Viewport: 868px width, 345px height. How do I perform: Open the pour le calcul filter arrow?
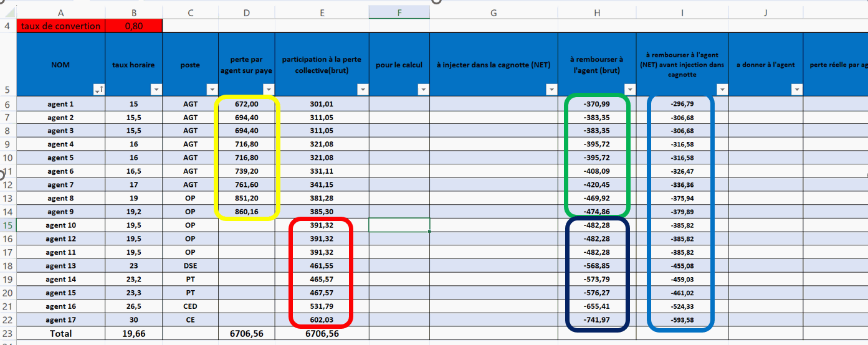point(423,90)
